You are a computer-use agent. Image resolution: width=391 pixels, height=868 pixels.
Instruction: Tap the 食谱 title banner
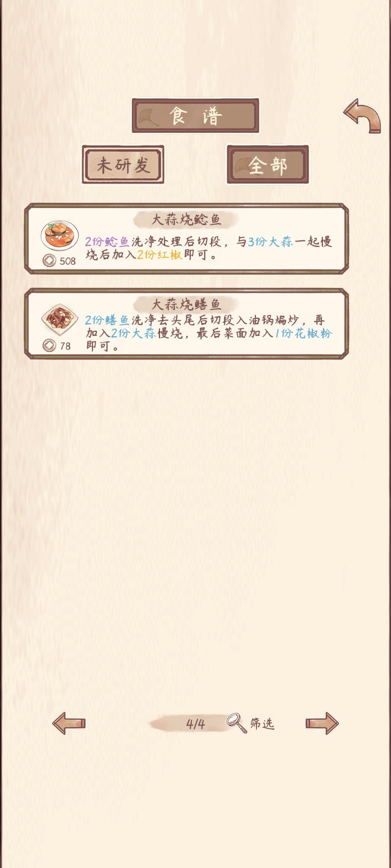click(x=195, y=116)
